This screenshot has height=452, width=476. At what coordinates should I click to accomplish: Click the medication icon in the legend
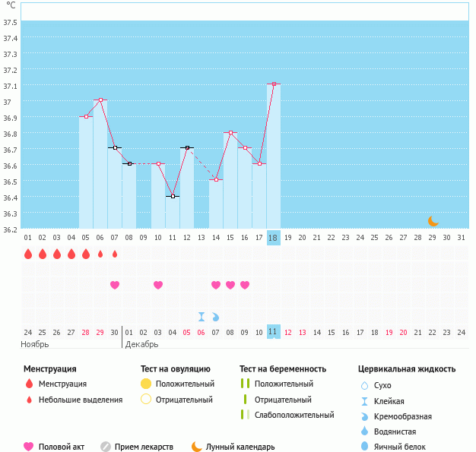click(106, 447)
